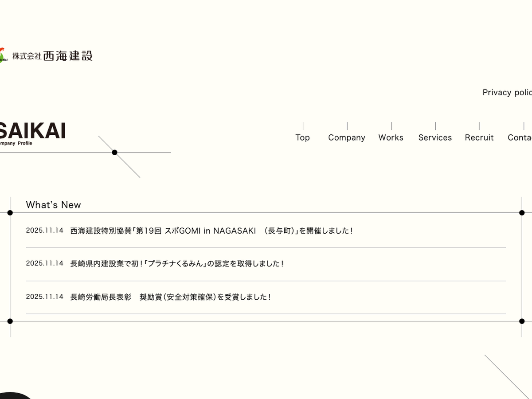
Task: Click the bottom-right corner dot of news box
Action: pos(522,321)
